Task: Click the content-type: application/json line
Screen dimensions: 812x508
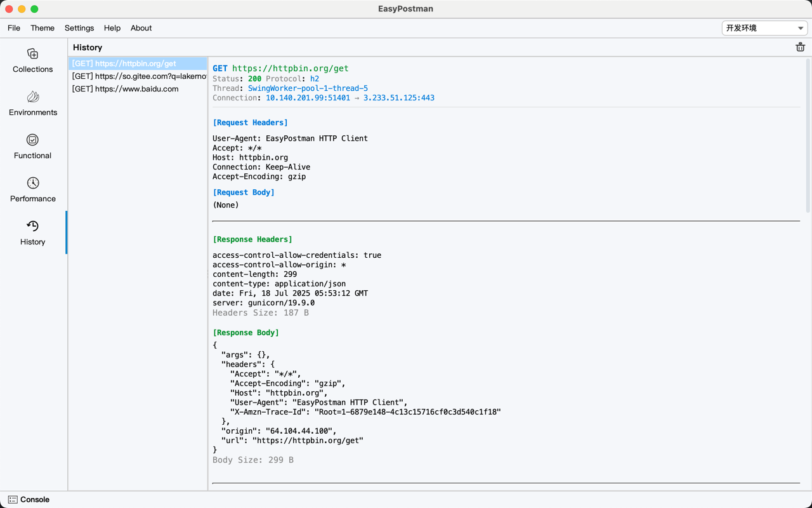Action: pos(279,284)
